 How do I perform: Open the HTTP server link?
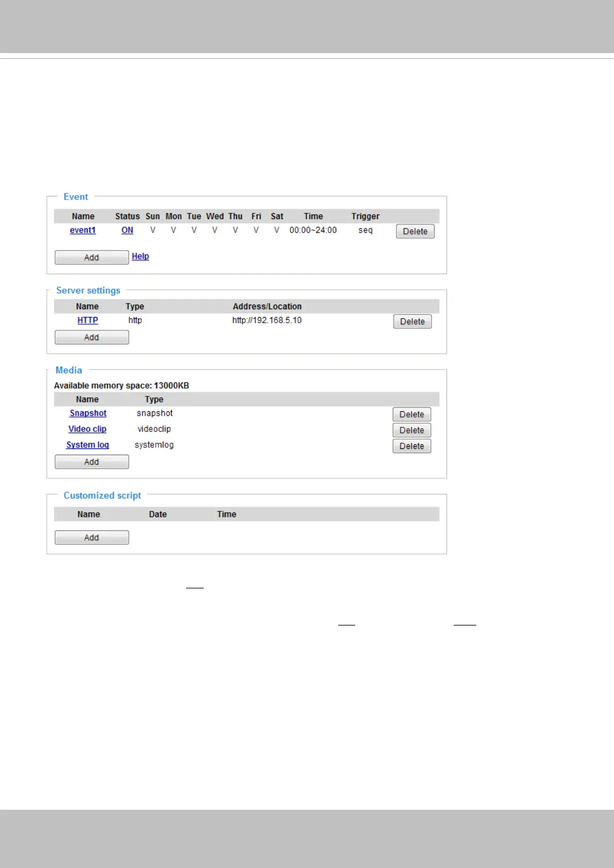point(88,320)
